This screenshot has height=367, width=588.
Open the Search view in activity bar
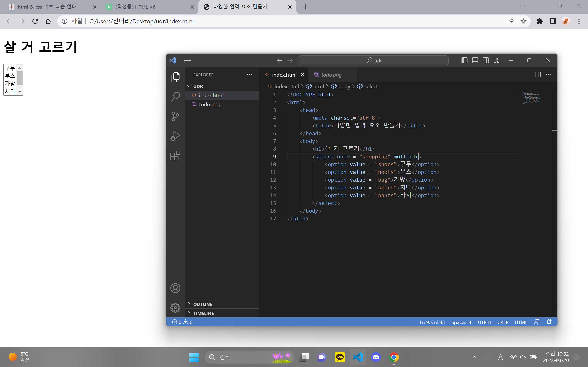point(175,97)
